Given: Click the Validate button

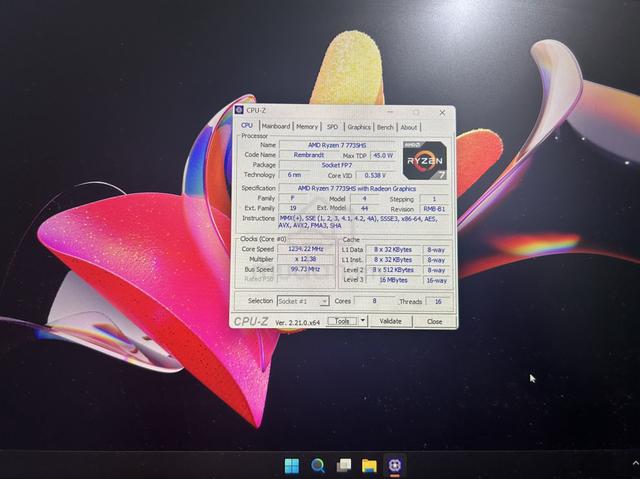Looking at the screenshot, I should pos(391,321).
